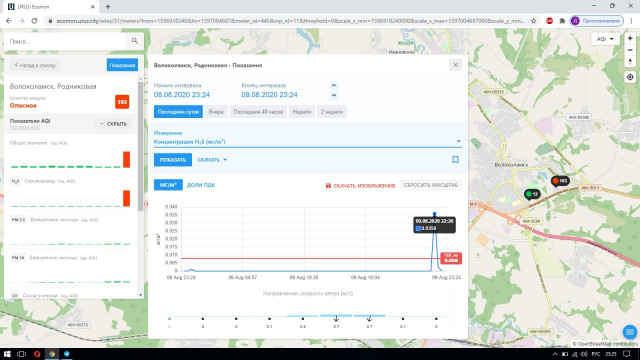Click the red 193 AQI badge
Viewport: 640px width, 360px height.
tap(122, 102)
